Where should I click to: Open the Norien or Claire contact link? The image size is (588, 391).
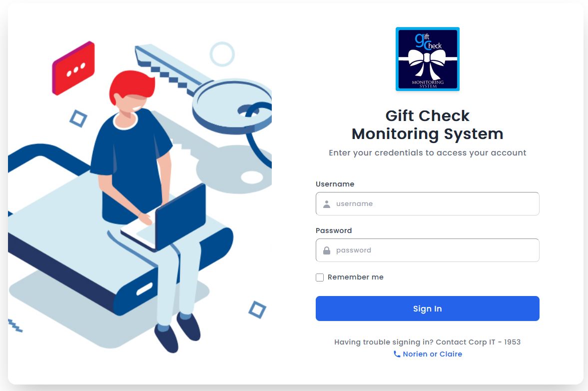click(432, 354)
